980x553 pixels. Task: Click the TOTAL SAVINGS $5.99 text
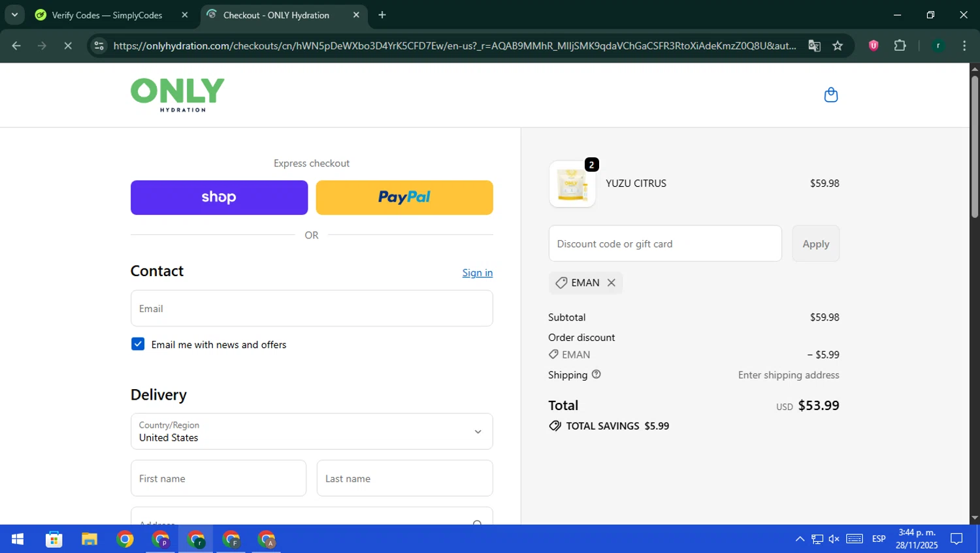pos(617,426)
